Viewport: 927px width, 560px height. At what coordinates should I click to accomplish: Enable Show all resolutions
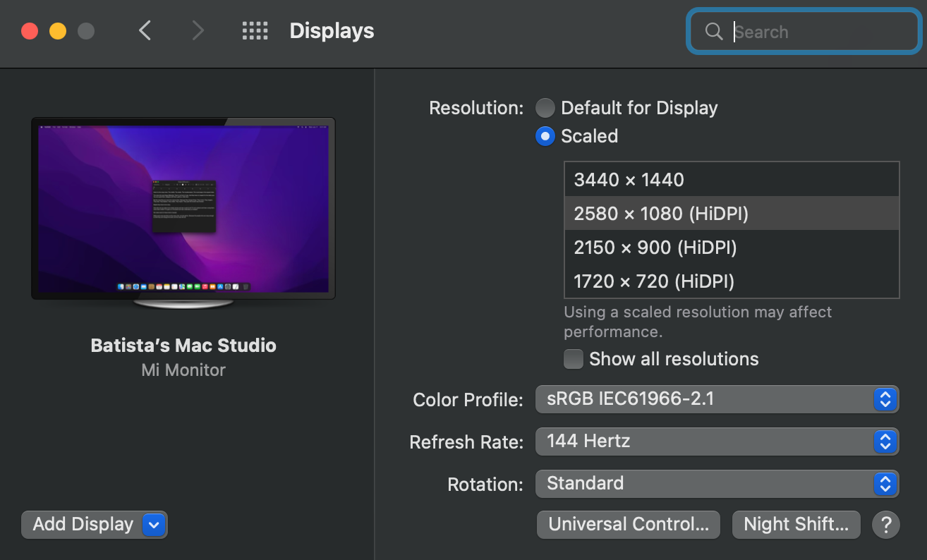pyautogui.click(x=574, y=359)
